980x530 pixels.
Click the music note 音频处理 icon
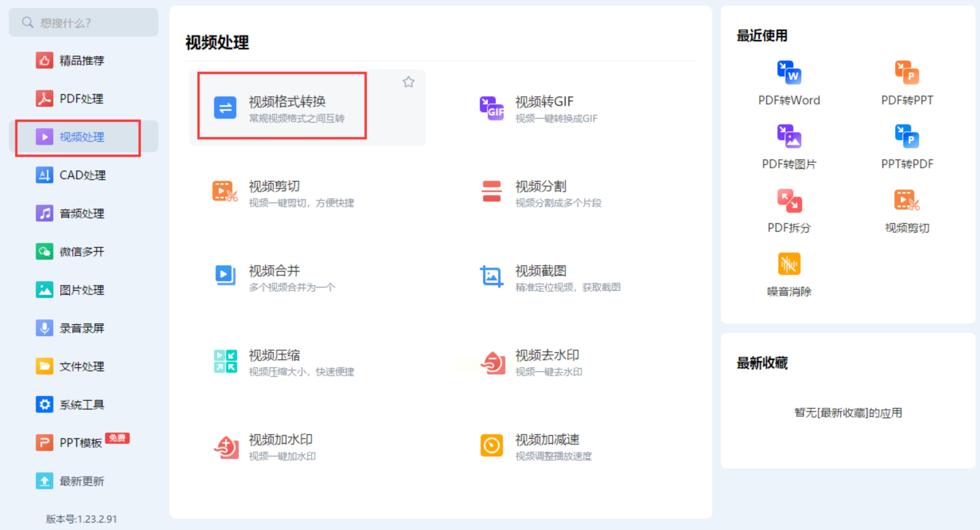[x=44, y=213]
